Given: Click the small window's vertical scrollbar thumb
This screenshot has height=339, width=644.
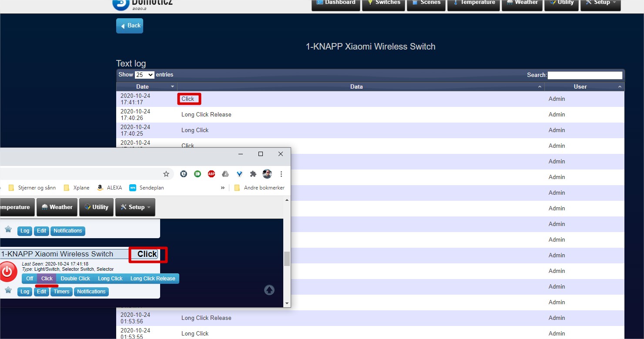Looking at the screenshot, I should tap(287, 259).
